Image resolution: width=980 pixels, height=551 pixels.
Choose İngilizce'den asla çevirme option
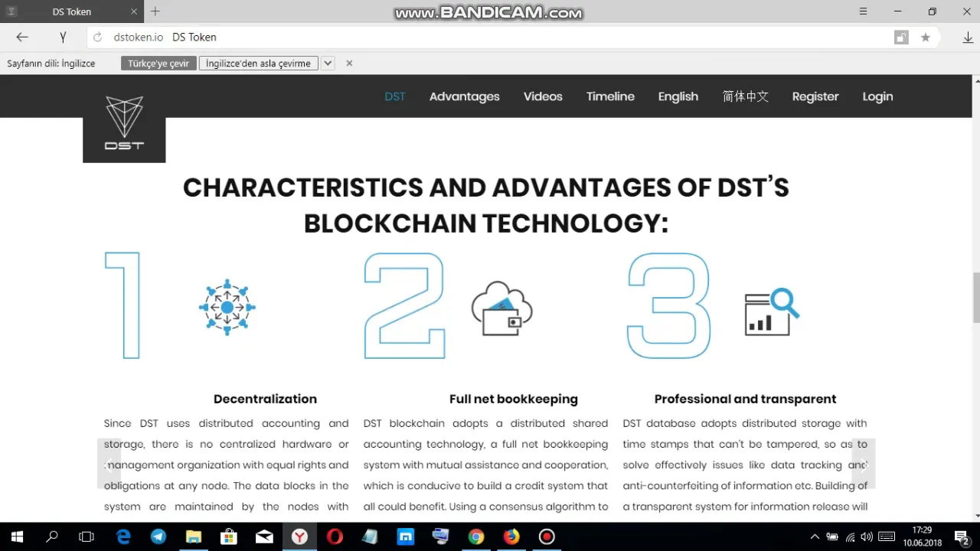click(258, 64)
